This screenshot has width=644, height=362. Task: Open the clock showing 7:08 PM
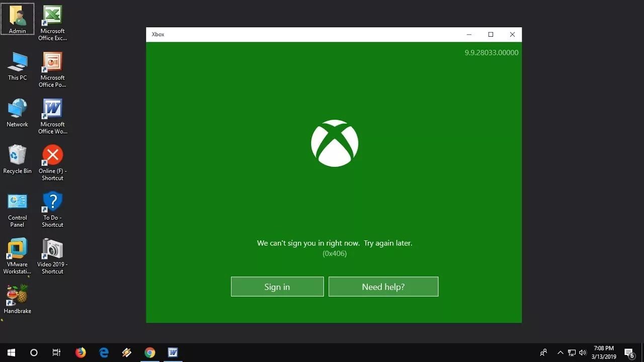click(x=604, y=352)
